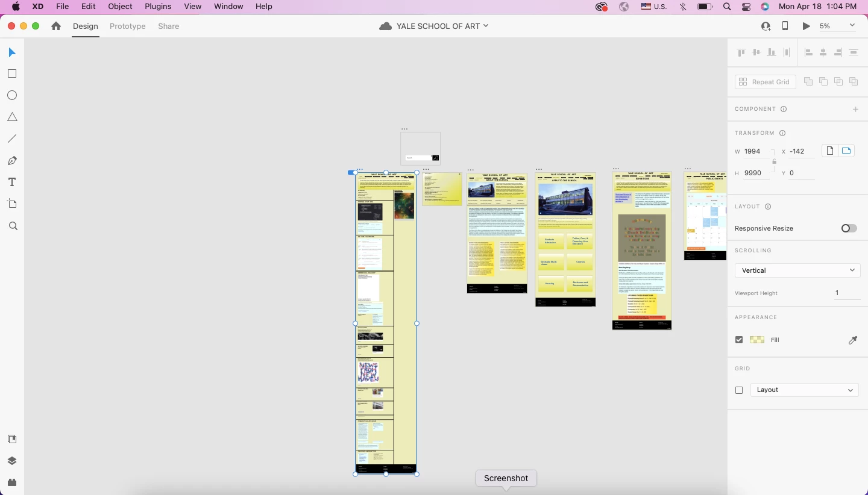Edit the X position field

802,152
